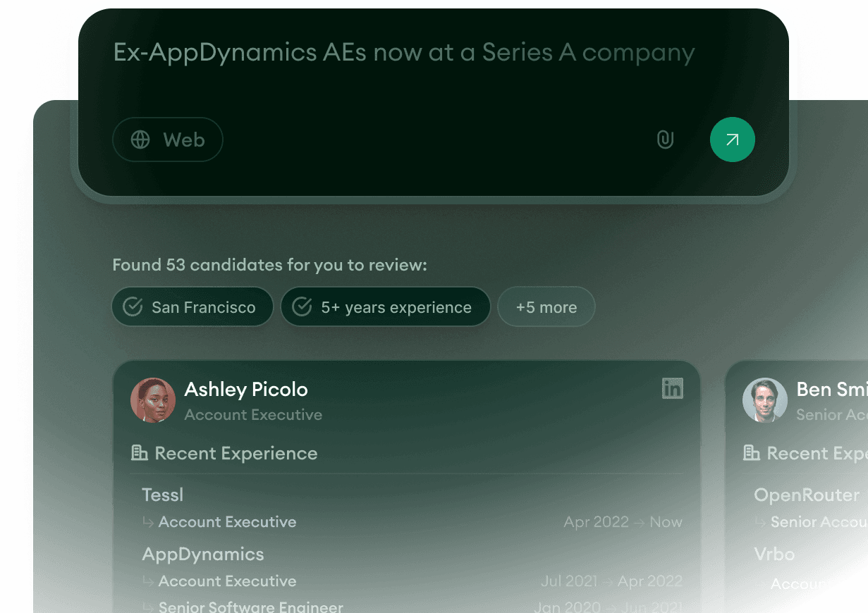This screenshot has width=868, height=613.
Task: Click the search query input field
Action: 404,53
